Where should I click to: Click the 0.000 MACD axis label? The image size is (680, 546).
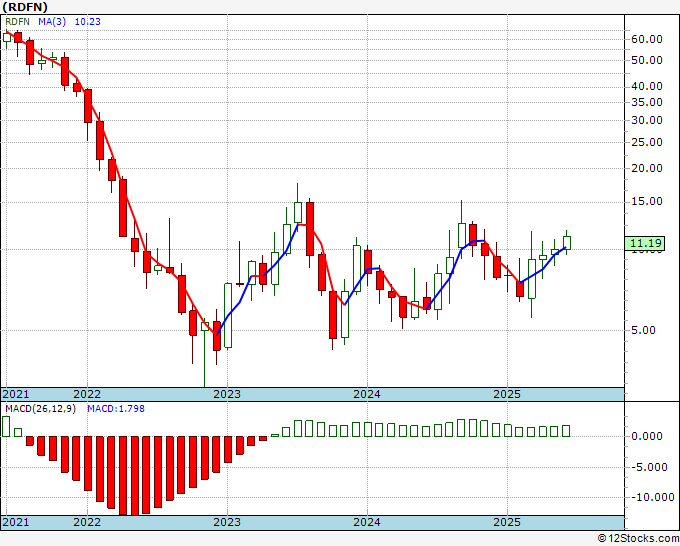(x=647, y=436)
